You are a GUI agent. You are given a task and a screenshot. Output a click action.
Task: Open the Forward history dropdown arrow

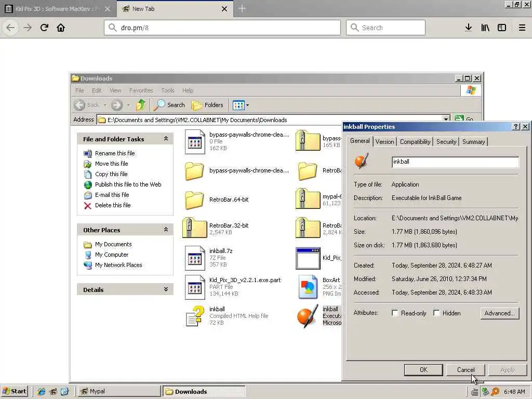point(128,105)
